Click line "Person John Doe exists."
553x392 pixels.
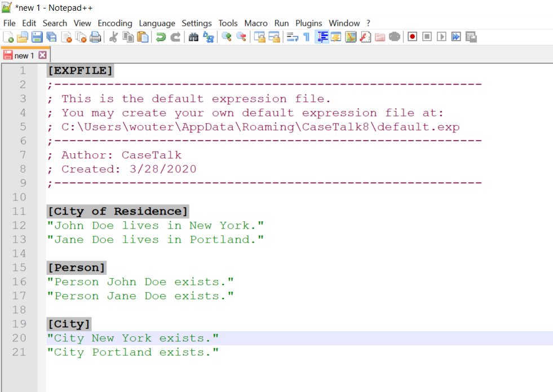pos(140,282)
